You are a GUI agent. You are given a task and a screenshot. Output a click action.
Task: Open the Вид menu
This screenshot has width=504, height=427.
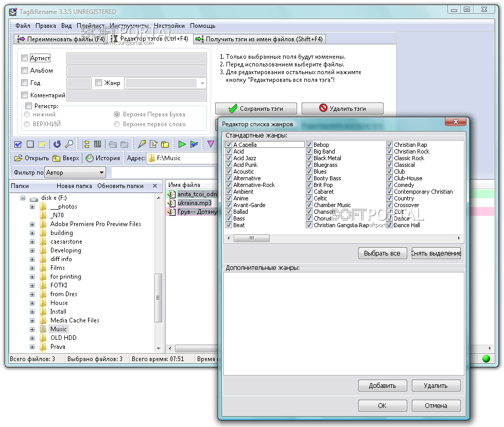[x=66, y=26]
